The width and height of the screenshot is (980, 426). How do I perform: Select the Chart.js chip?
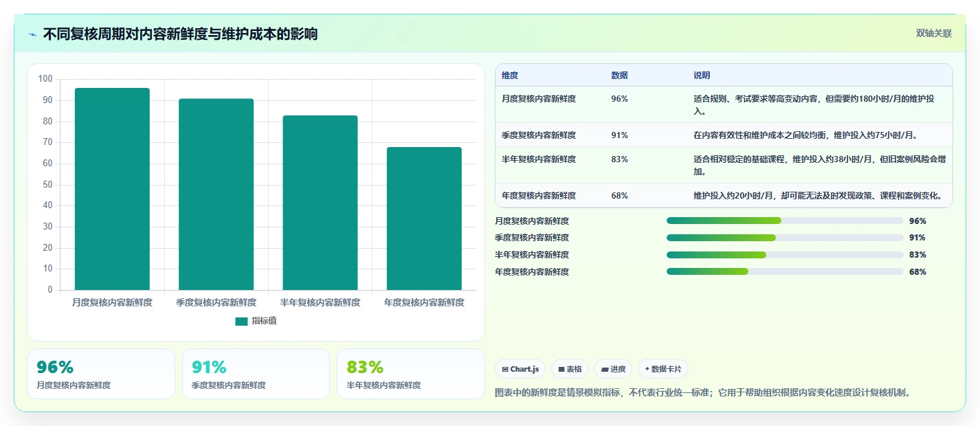click(x=520, y=369)
